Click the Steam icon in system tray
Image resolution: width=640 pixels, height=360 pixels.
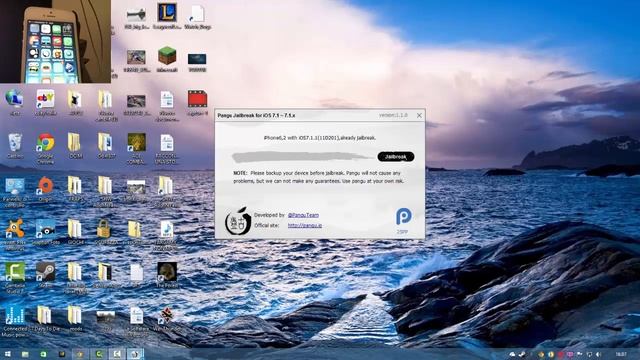point(521,354)
